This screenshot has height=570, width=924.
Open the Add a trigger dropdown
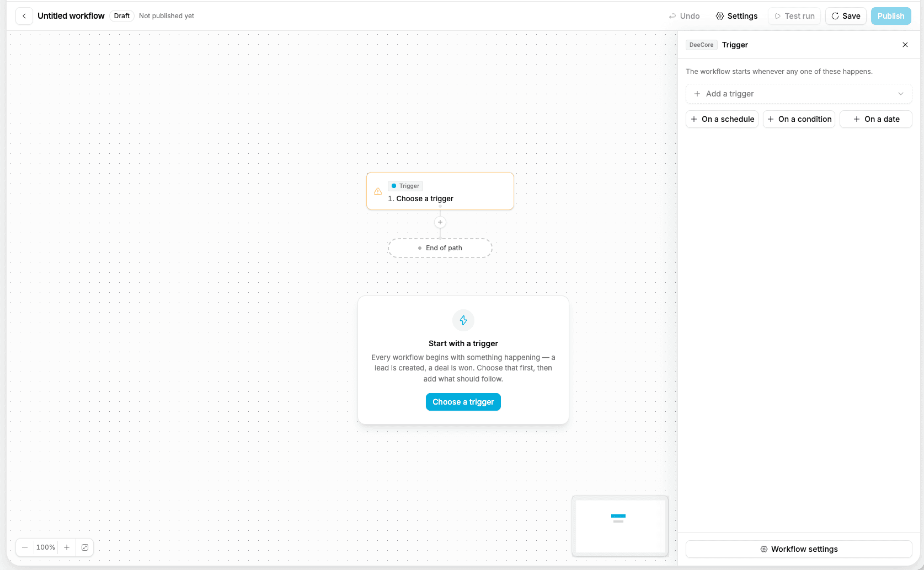click(x=799, y=94)
